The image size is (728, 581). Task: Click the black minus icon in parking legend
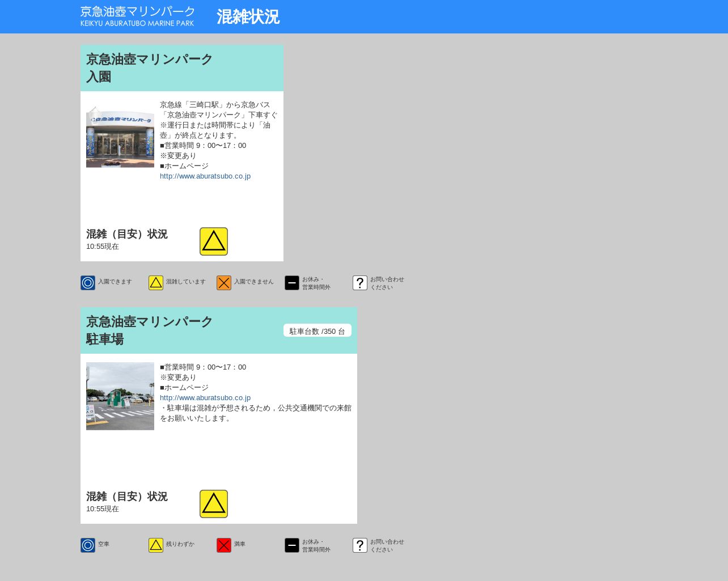point(292,545)
